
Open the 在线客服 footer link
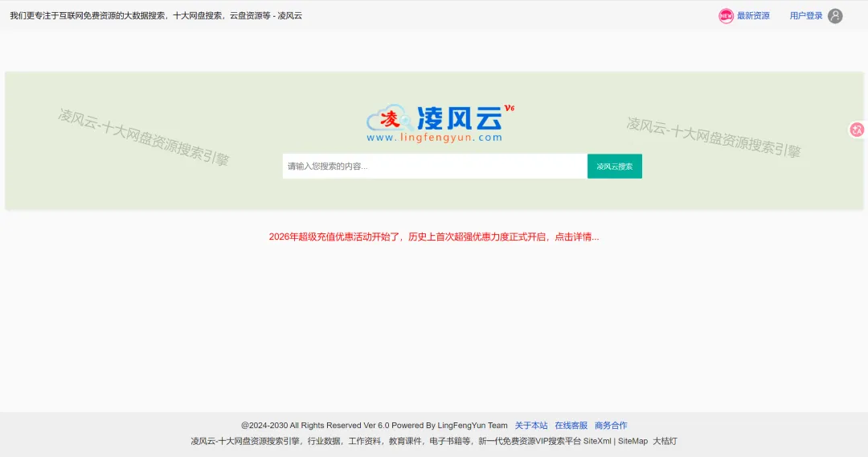pyautogui.click(x=571, y=426)
